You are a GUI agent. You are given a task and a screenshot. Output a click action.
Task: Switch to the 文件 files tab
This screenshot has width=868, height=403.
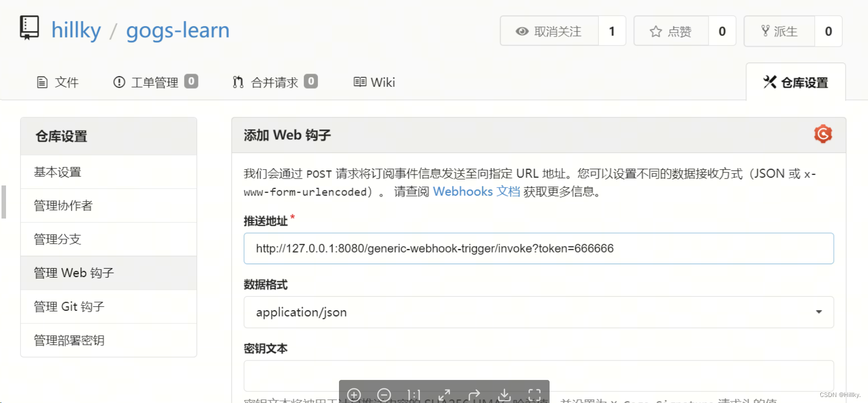coord(58,82)
